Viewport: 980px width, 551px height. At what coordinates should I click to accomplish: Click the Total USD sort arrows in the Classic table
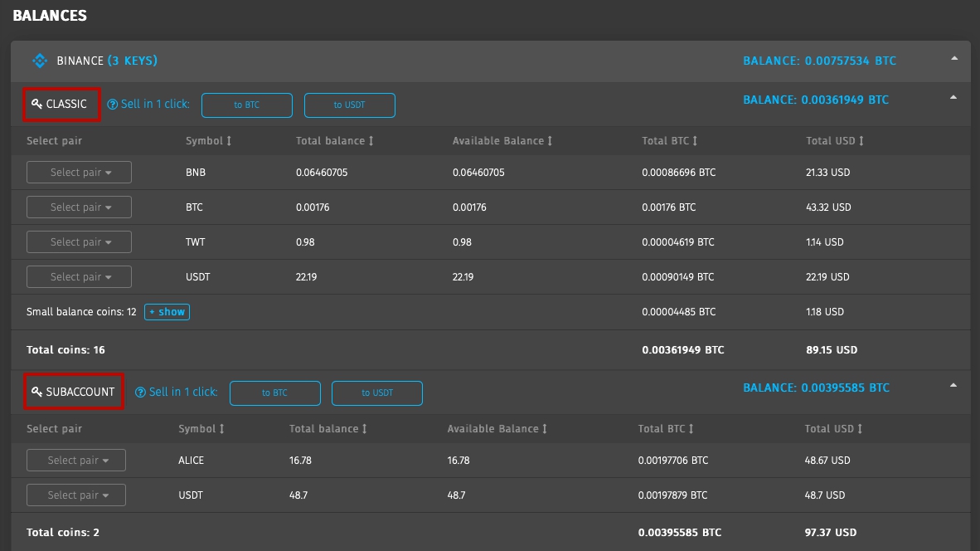861,141
